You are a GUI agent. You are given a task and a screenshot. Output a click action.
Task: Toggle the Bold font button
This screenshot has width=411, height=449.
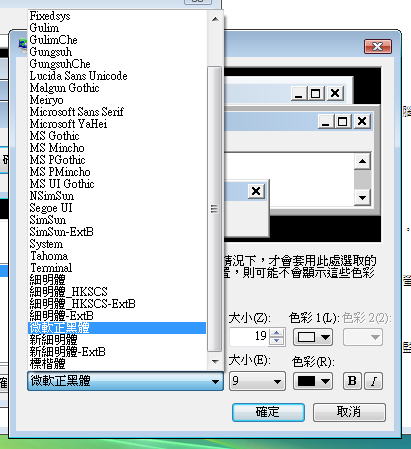pos(352,381)
